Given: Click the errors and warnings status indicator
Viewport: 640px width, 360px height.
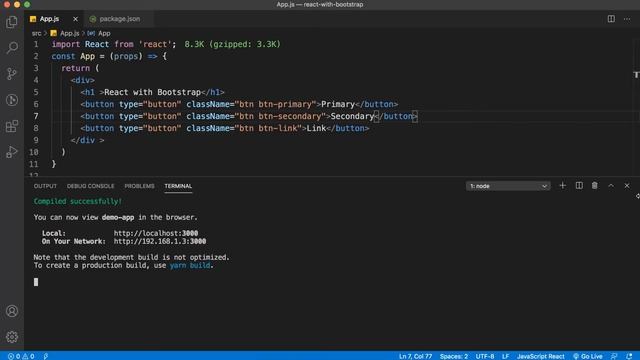Looking at the screenshot, I should [x=21, y=356].
